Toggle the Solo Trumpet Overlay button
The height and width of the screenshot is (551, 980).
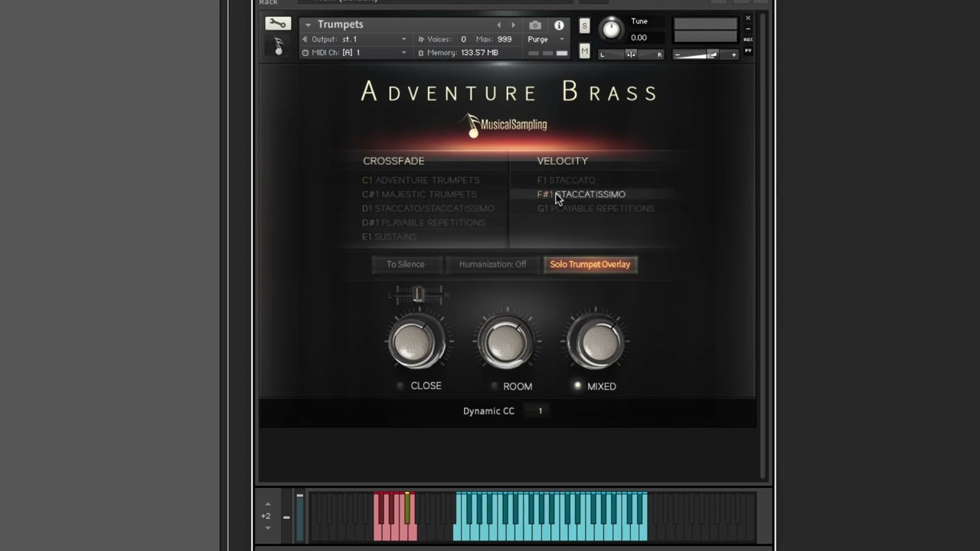590,265
